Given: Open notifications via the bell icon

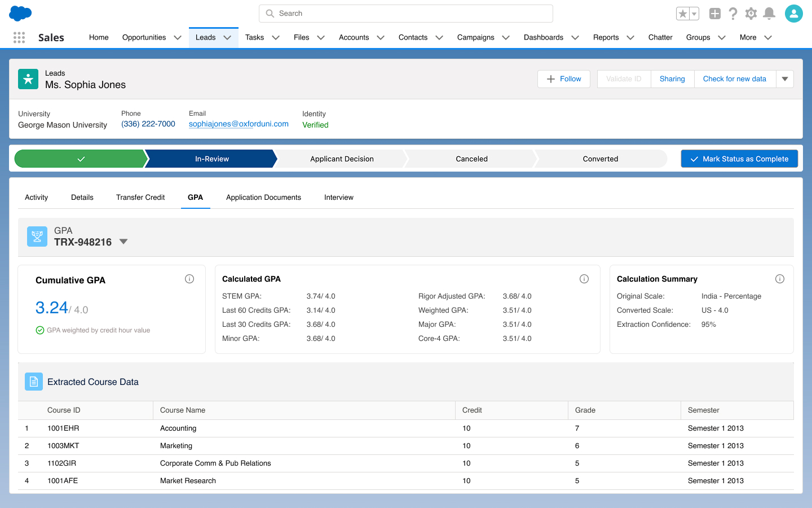Looking at the screenshot, I should coord(769,12).
